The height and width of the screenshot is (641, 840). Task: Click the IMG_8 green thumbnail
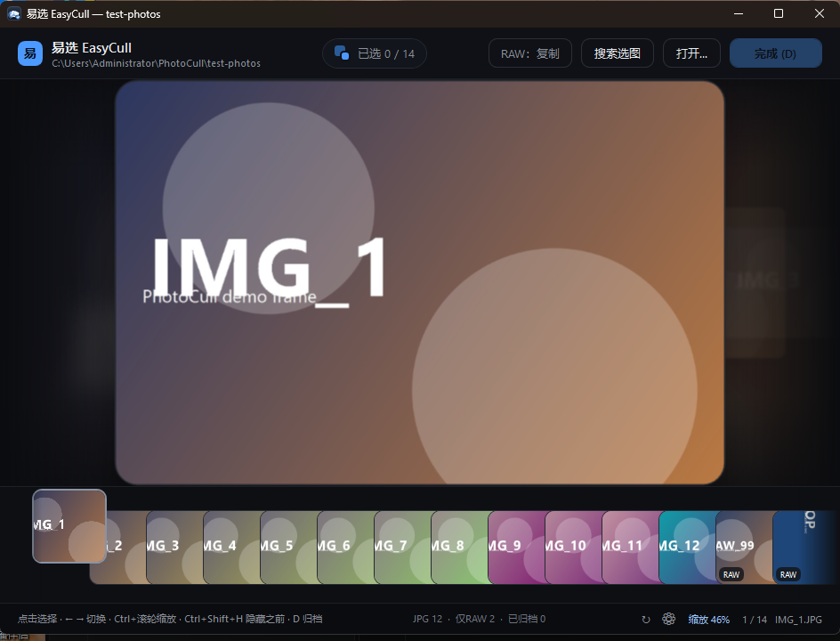460,548
